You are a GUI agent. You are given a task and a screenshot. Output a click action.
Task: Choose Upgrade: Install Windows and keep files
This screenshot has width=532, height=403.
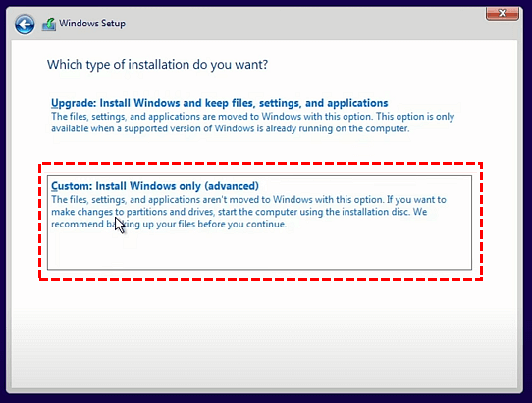click(x=219, y=103)
